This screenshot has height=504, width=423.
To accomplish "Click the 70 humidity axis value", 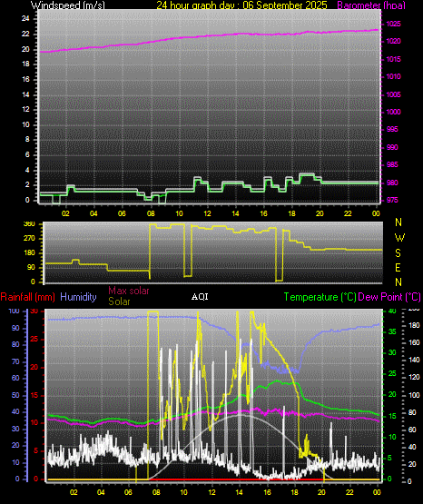I will (x=15, y=362).
